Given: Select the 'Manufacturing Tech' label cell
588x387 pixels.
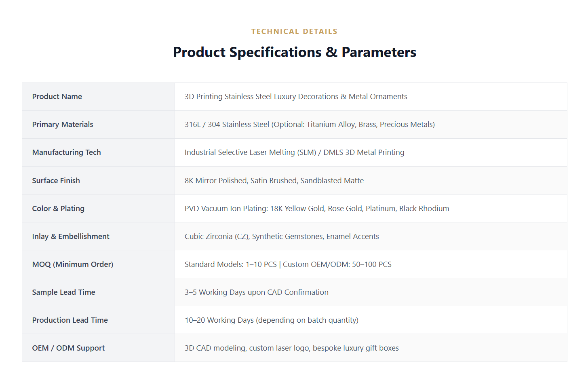Looking at the screenshot, I should 98,152.
